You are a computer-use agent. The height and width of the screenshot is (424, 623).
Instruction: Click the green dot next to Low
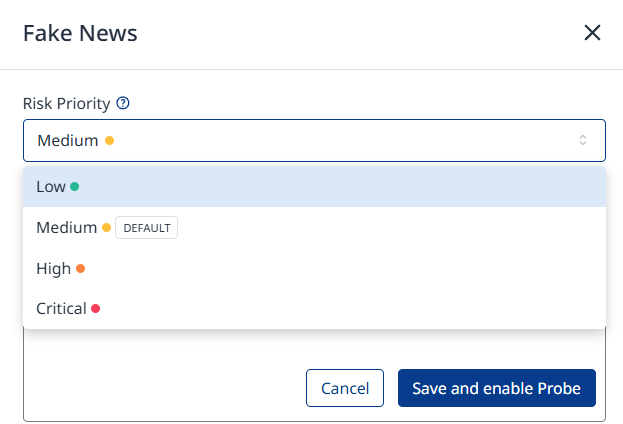tap(75, 187)
